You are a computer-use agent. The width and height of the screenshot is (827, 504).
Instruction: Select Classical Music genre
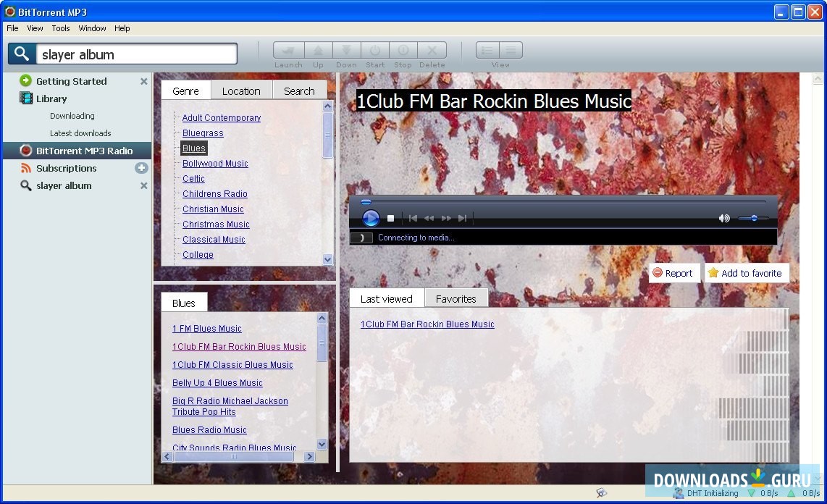click(214, 240)
